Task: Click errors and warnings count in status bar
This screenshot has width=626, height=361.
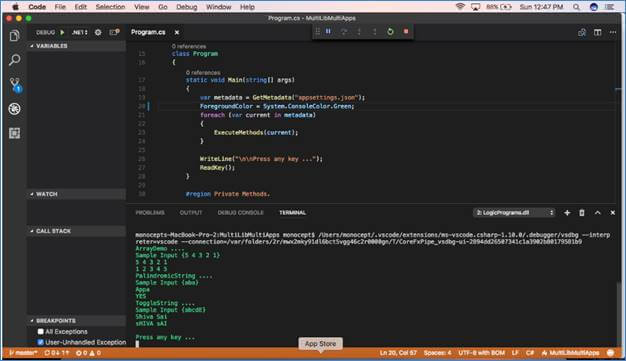Action: click(x=88, y=353)
